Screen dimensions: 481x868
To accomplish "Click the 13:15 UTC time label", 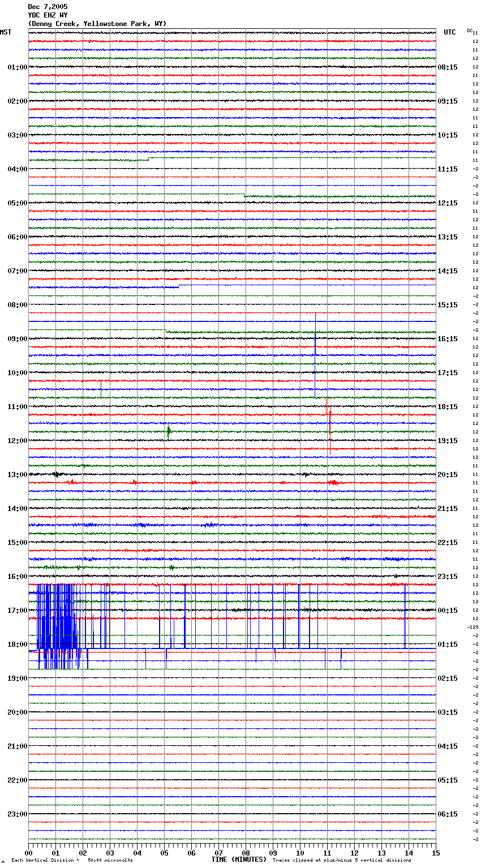I will [448, 237].
